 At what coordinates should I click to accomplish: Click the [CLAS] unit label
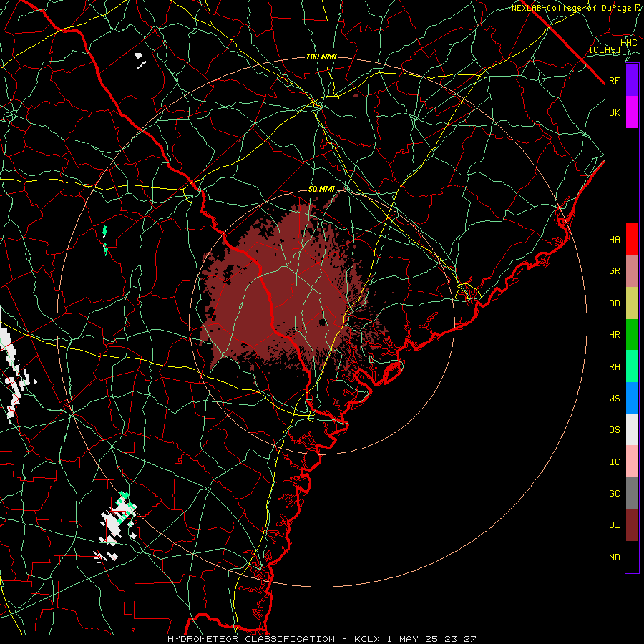tap(605, 49)
